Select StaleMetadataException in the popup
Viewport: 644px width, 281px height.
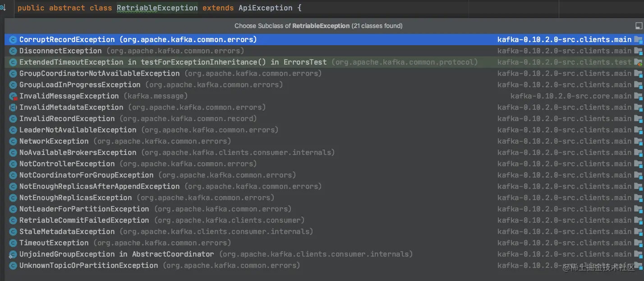(x=67, y=232)
